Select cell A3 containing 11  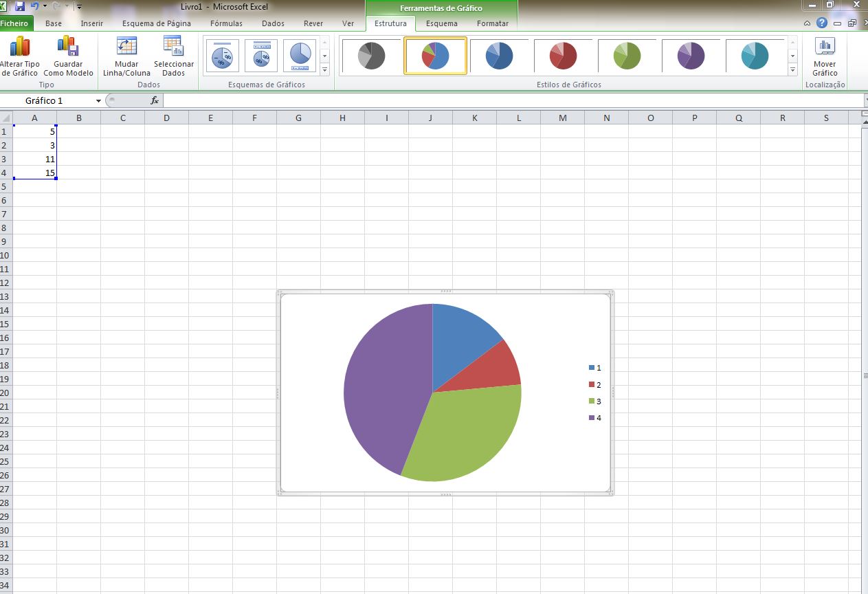click(34, 159)
